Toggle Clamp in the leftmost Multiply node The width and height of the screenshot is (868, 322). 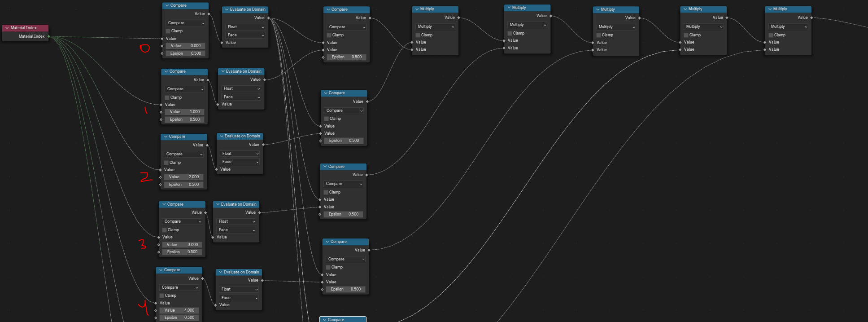(x=418, y=35)
